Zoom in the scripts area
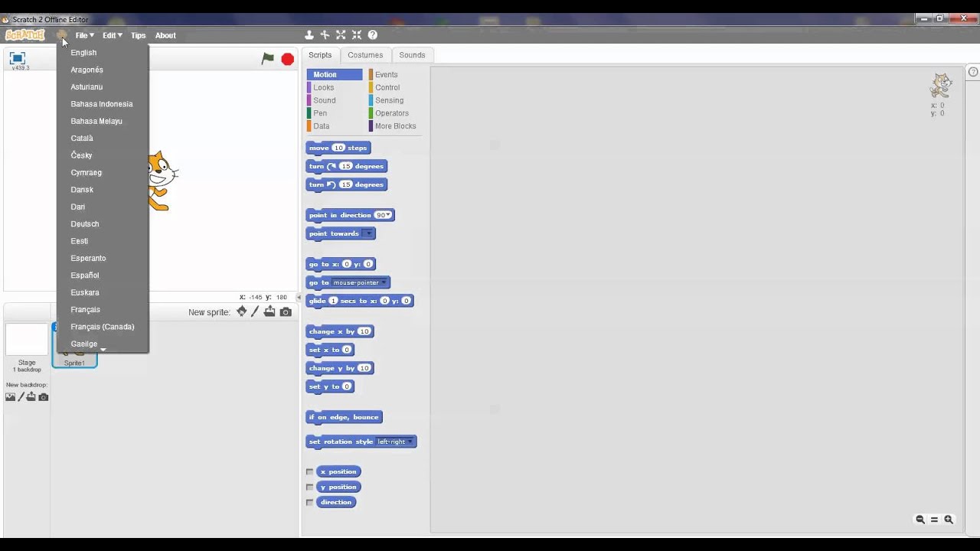Image resolution: width=980 pixels, height=551 pixels. [949, 520]
